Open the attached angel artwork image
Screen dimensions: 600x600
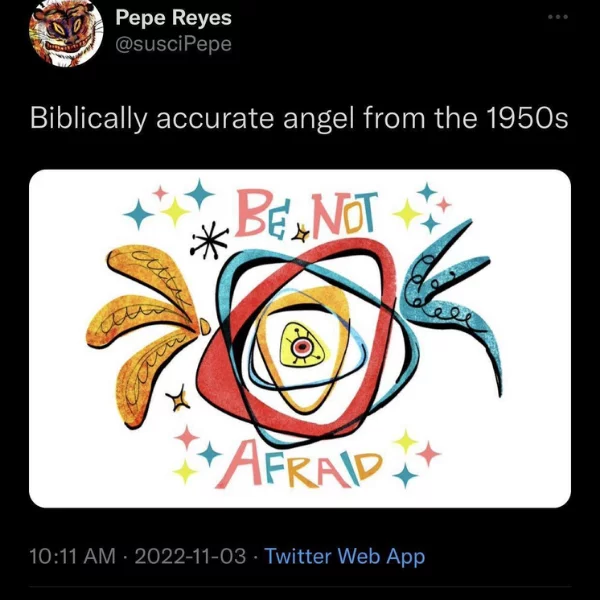300,338
